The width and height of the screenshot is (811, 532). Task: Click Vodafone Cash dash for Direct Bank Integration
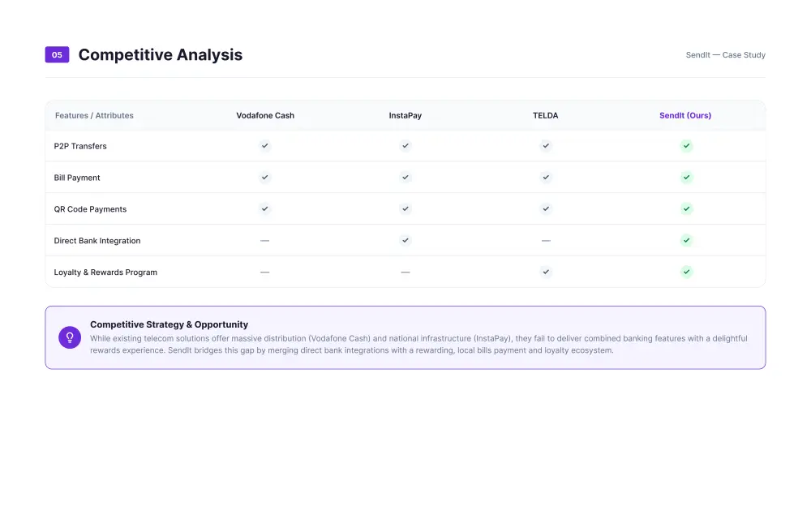tap(265, 241)
